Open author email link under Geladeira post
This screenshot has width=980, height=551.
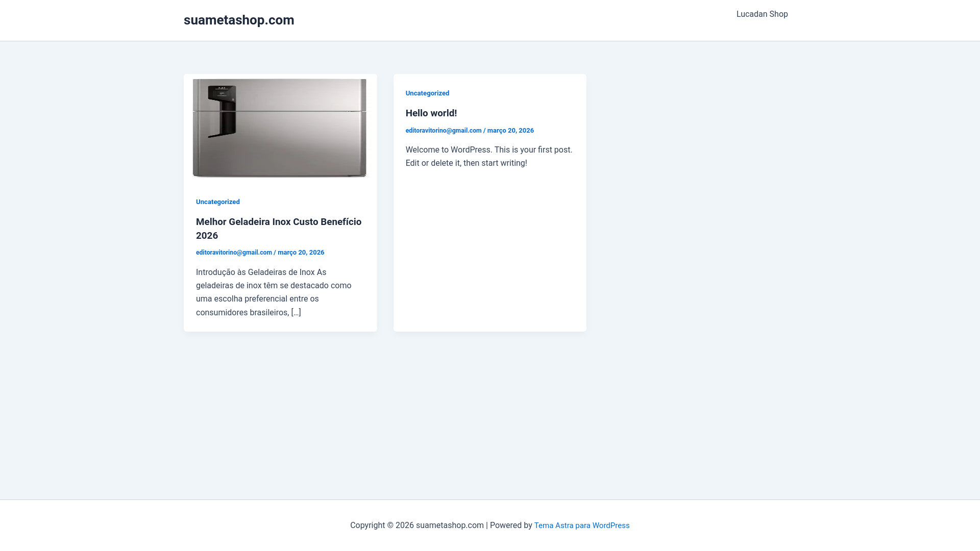pos(234,253)
